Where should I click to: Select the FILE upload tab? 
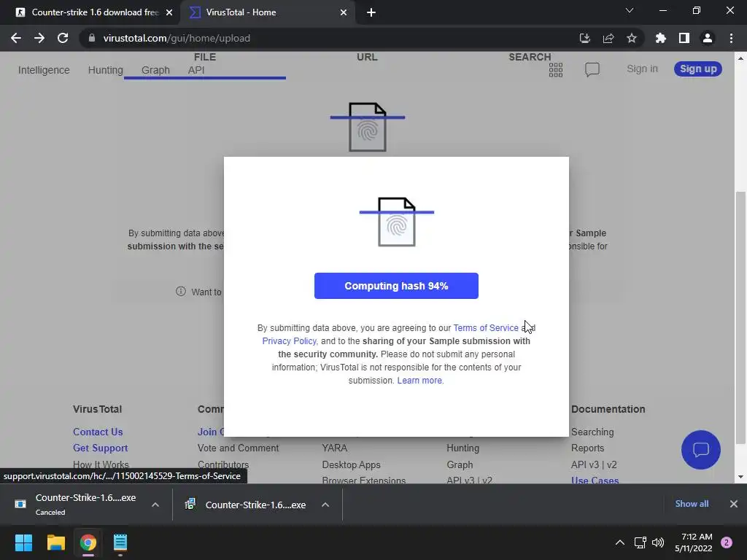point(205,57)
